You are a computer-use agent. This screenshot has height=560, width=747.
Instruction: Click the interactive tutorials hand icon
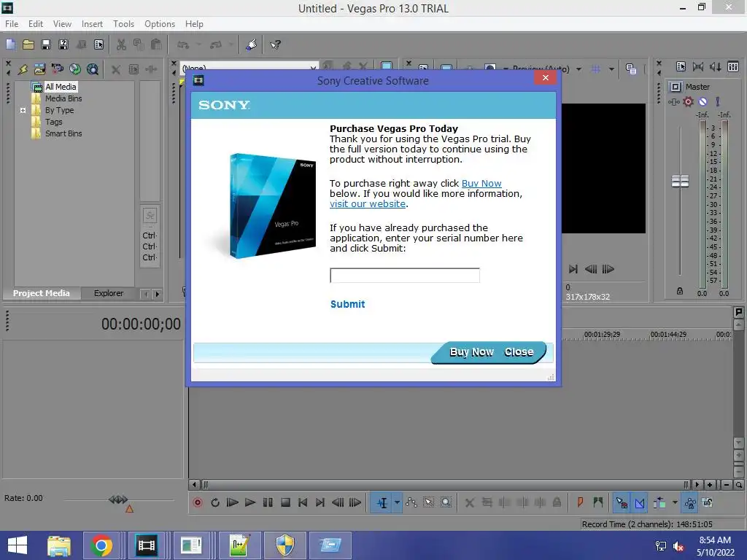coord(252,44)
